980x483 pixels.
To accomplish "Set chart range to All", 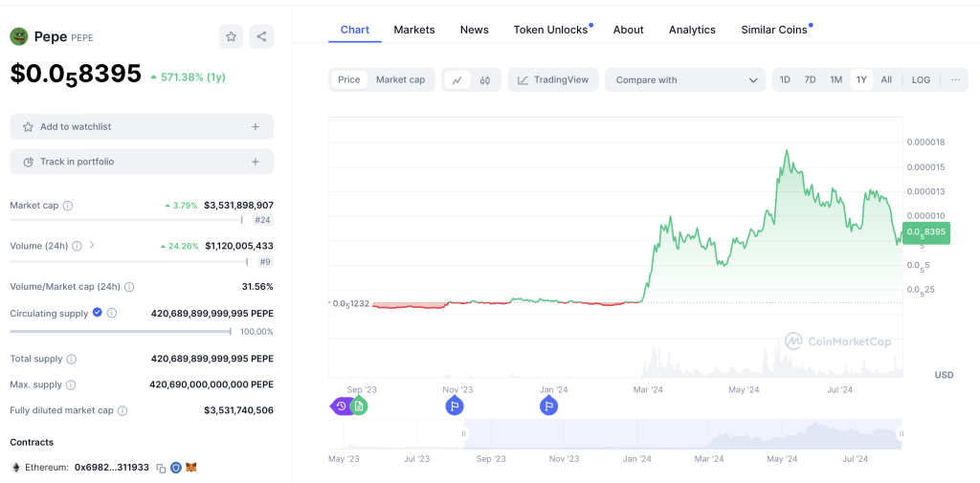I will [886, 80].
